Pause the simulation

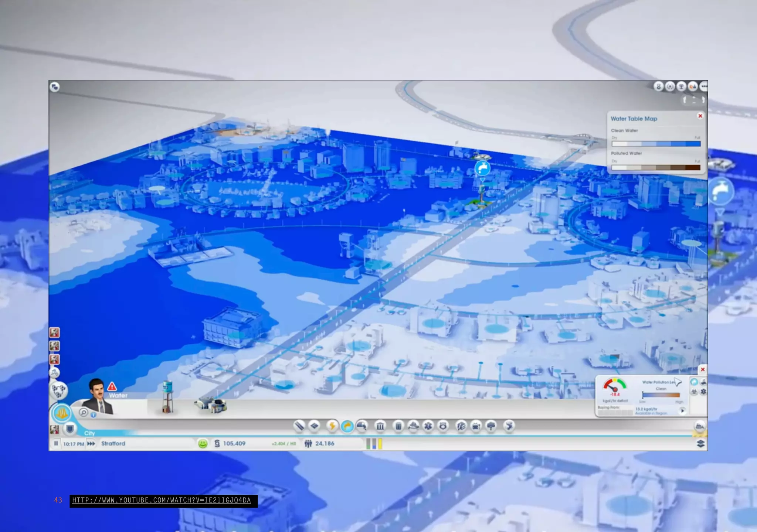pos(56,443)
